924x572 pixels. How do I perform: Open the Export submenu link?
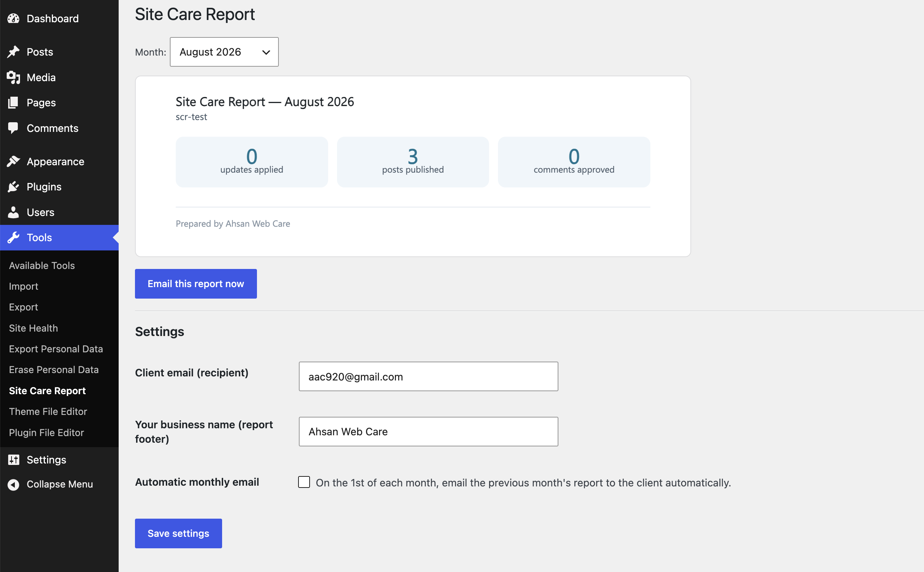coord(23,307)
